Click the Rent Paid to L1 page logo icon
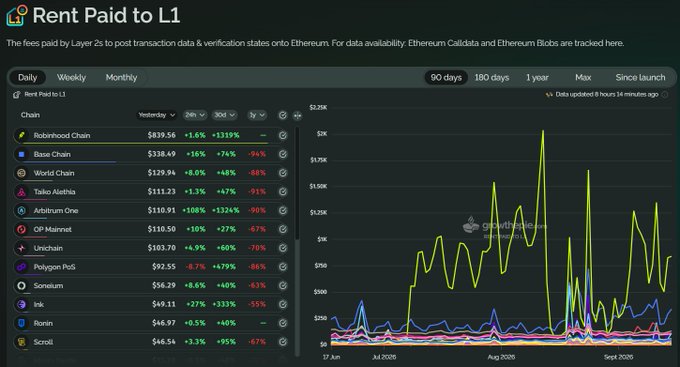 (17, 15)
